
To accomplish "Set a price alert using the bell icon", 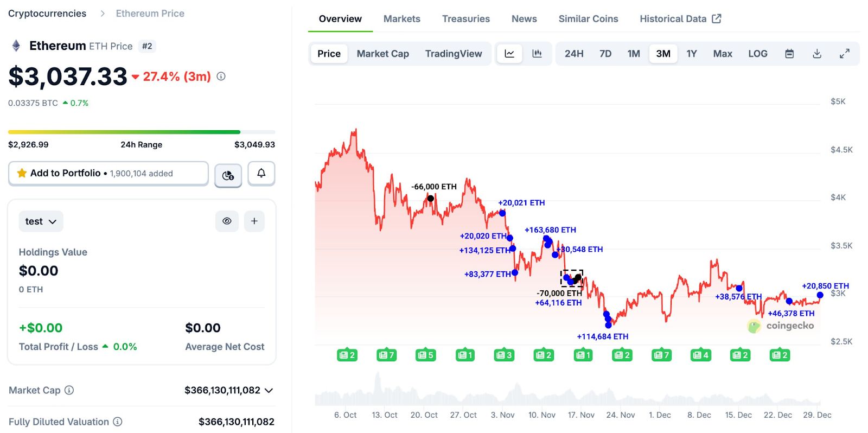I will (261, 174).
